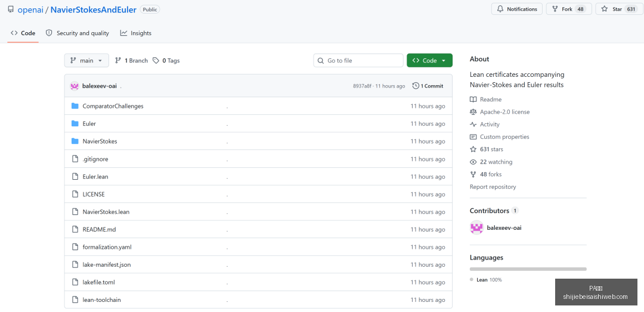Image resolution: width=644 pixels, height=312 pixels.
Task: Click the fork icon in Fork button
Action: coord(555,9)
